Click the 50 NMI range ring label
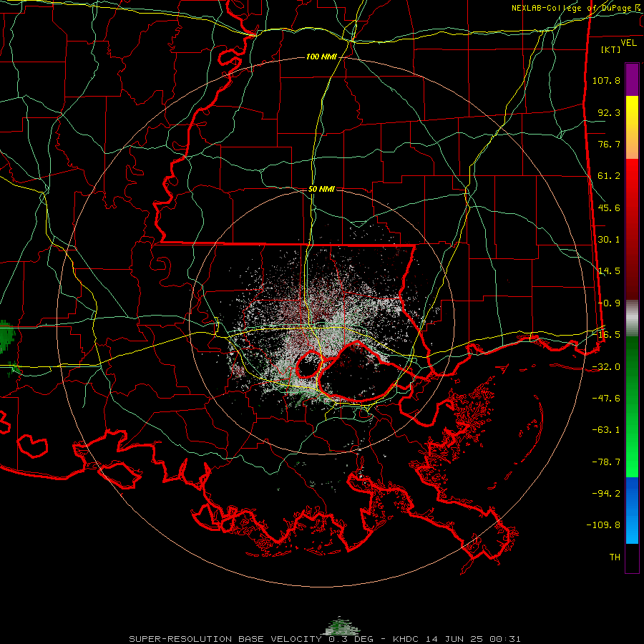Image resolution: width=644 pixels, height=644 pixels. click(321, 189)
